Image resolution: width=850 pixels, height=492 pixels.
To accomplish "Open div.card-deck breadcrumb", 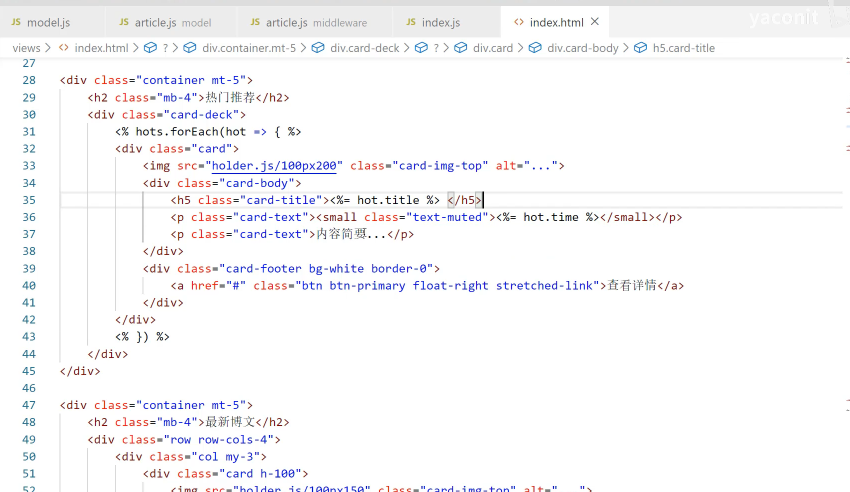I will pyautogui.click(x=365, y=48).
